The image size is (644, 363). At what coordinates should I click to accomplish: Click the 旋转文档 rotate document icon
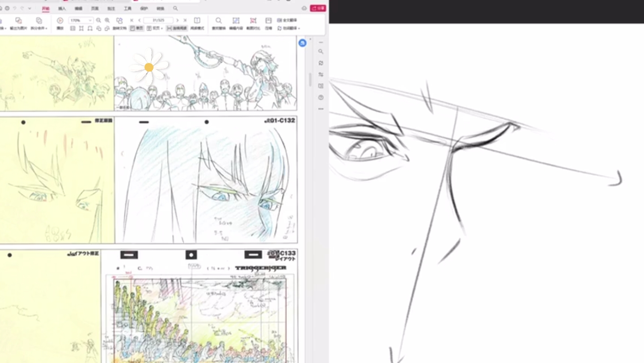tap(119, 21)
